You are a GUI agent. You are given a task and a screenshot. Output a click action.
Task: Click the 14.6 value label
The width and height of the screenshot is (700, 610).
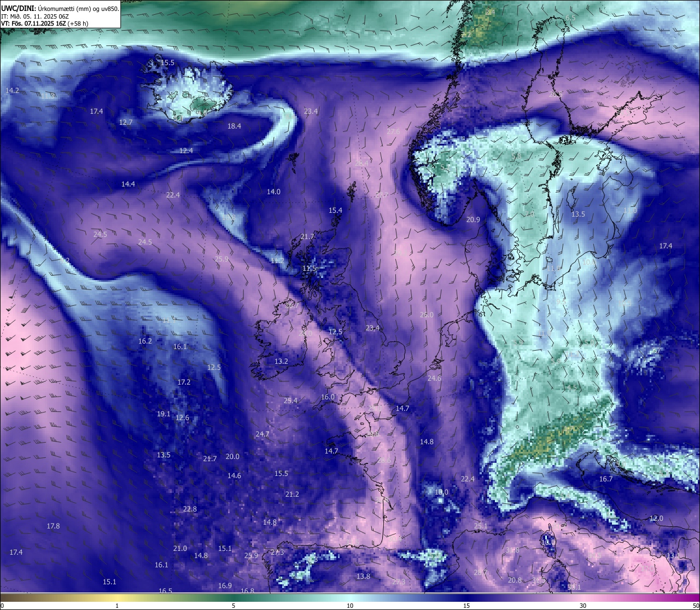tap(234, 475)
